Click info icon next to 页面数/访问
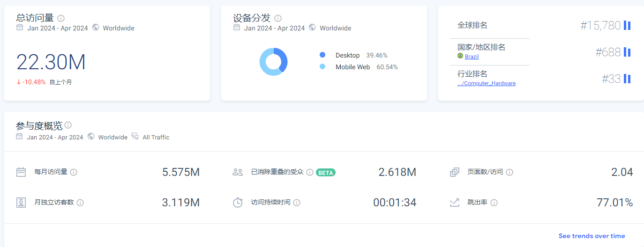Image resolution: width=644 pixels, height=247 pixels. (x=509, y=172)
